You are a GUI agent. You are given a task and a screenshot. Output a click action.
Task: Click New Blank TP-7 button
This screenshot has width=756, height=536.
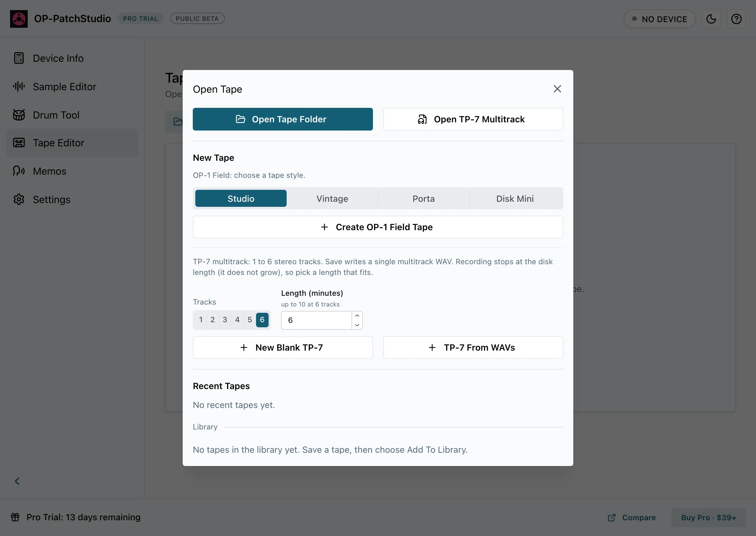(283, 347)
